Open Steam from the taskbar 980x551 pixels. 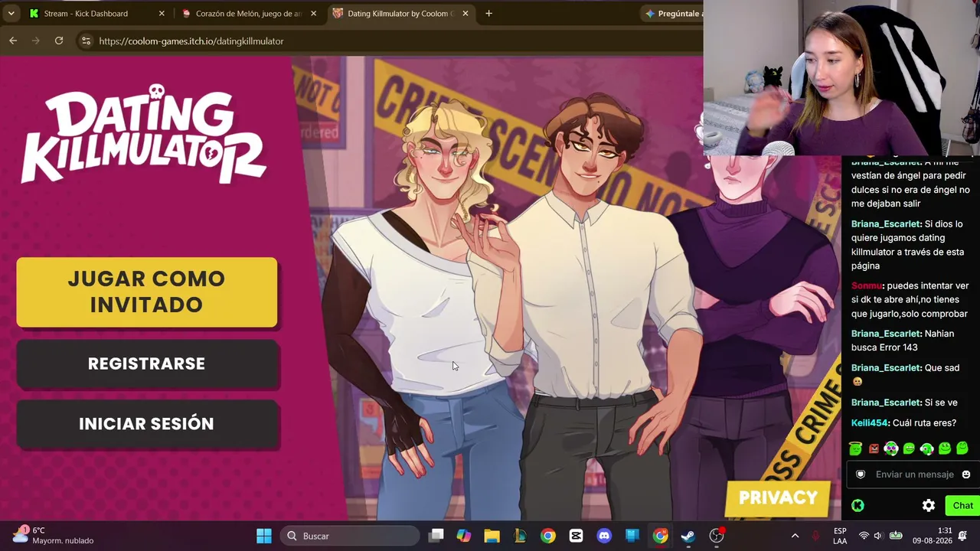tap(688, 536)
